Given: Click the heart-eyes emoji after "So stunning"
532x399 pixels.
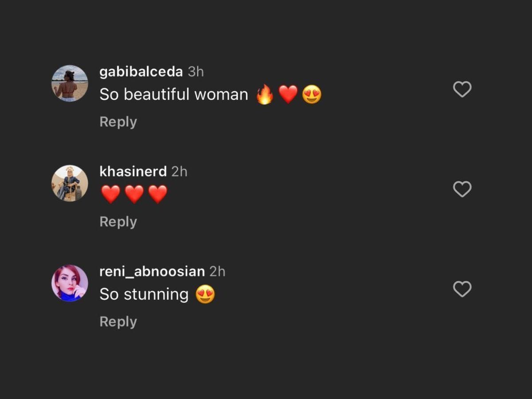Looking at the screenshot, I should [205, 294].
